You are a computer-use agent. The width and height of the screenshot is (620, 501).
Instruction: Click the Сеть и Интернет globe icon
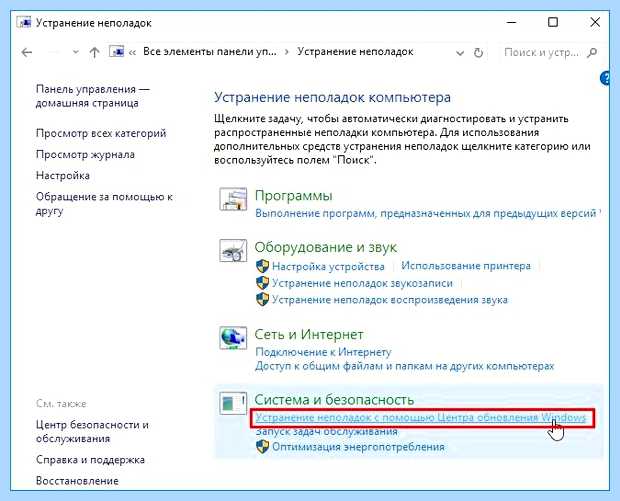(233, 338)
